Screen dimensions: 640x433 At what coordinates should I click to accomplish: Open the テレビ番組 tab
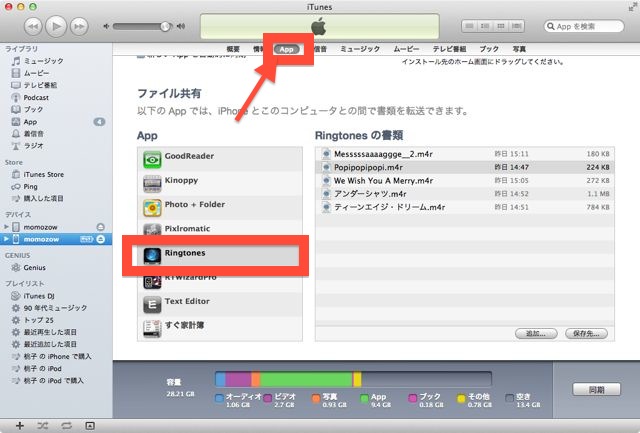(449, 49)
